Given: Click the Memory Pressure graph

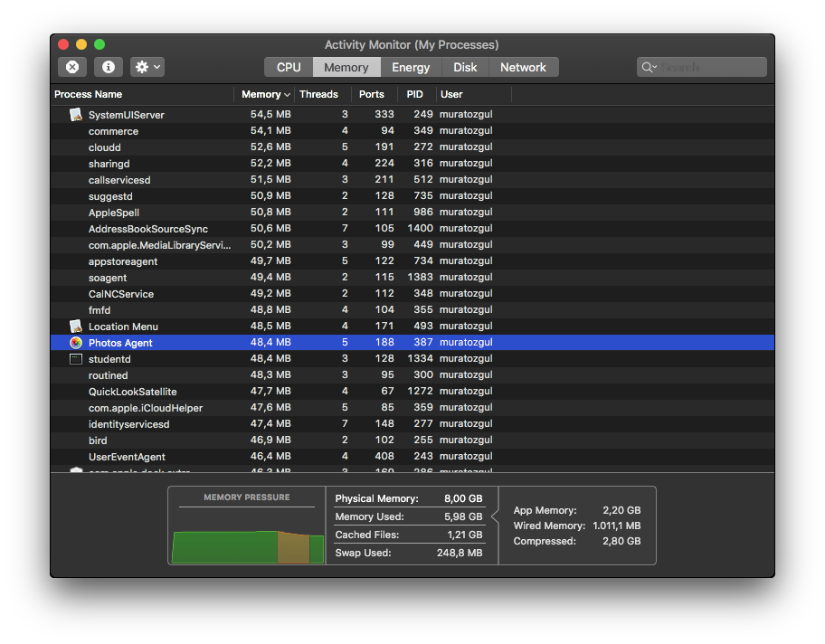Looking at the screenshot, I should pos(247,547).
